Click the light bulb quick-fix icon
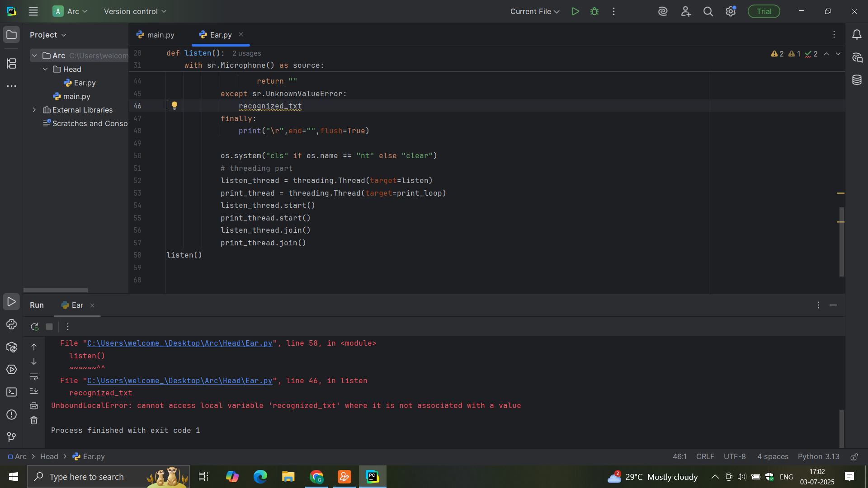868x488 pixels. pyautogui.click(x=175, y=106)
